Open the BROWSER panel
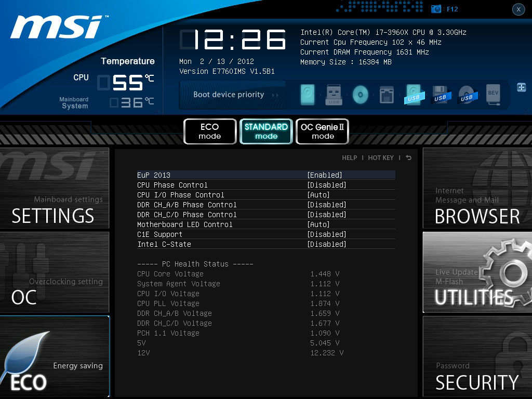This screenshot has height=399, width=532. pyautogui.click(x=477, y=188)
